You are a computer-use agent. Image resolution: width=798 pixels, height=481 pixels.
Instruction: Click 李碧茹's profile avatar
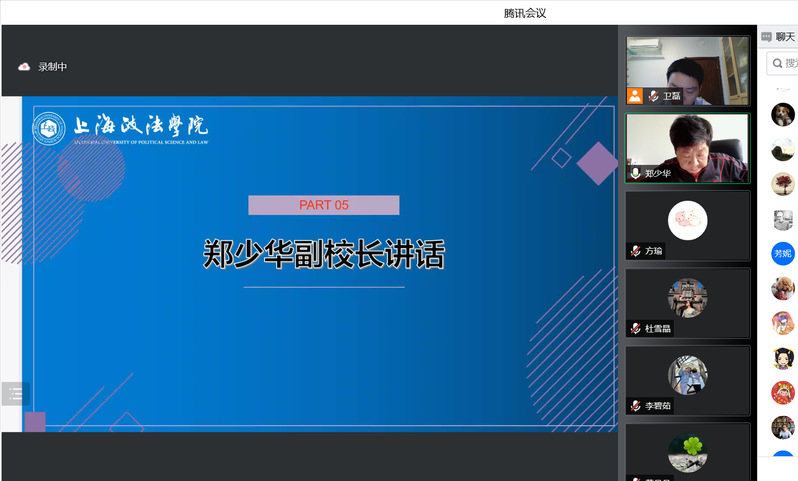coord(687,375)
